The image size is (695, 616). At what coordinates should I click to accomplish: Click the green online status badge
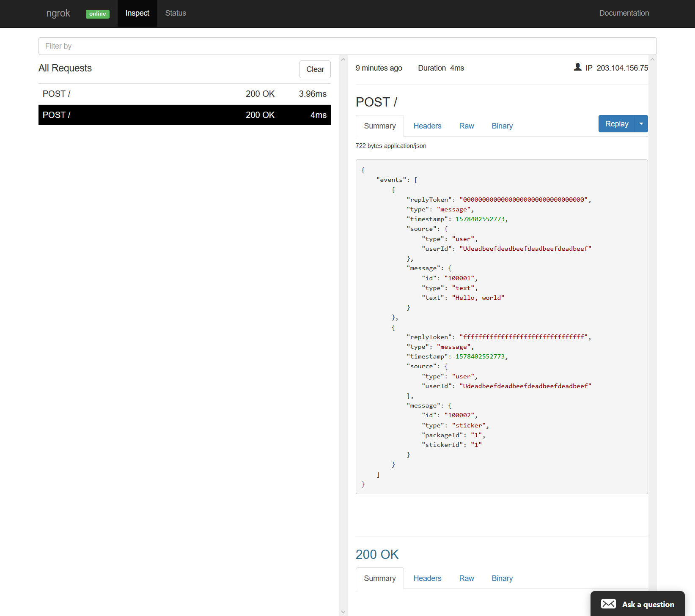click(x=97, y=14)
